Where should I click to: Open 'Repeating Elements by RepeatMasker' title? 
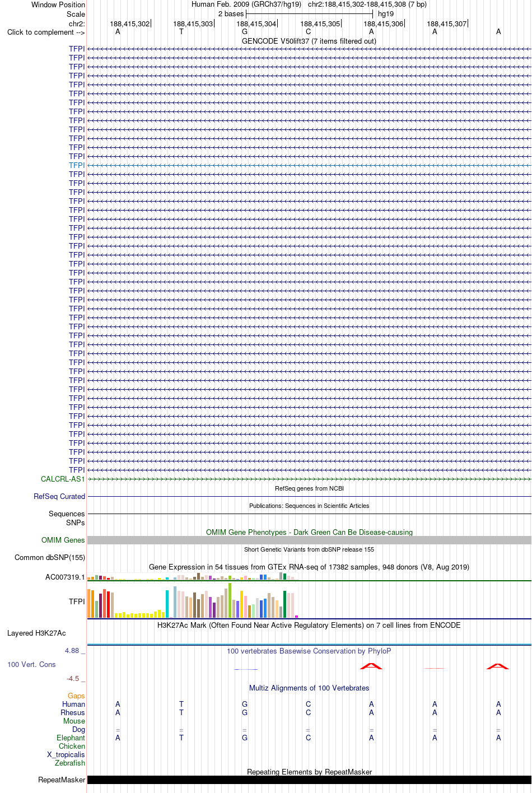[309, 772]
